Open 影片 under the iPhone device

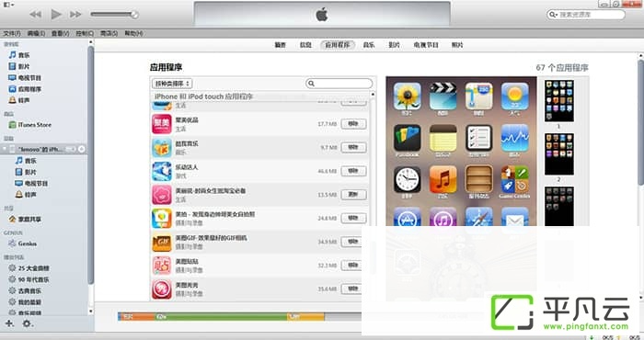[26, 172]
